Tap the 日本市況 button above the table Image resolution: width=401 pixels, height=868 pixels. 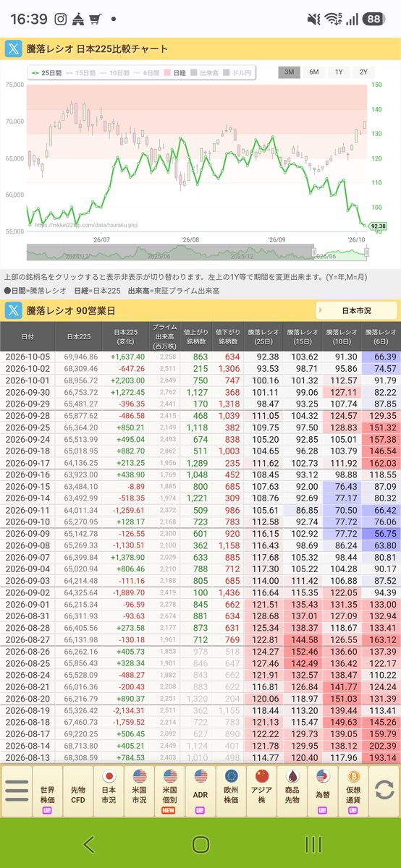click(x=356, y=310)
